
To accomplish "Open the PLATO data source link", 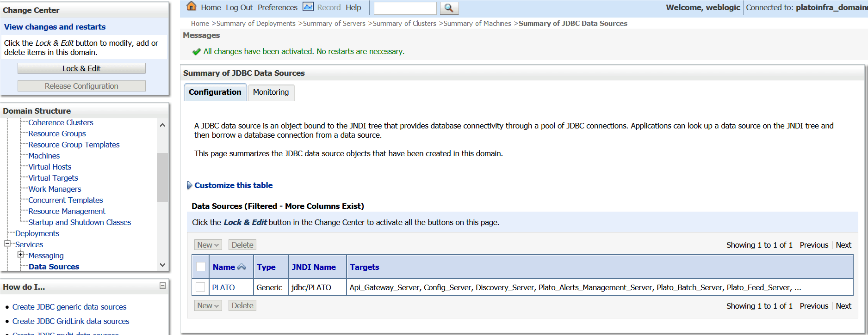I will [223, 287].
